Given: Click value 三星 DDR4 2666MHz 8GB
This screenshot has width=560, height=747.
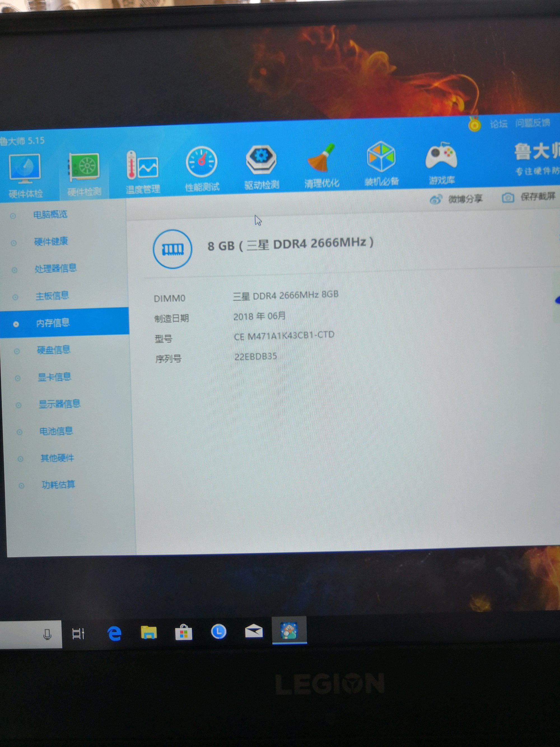Looking at the screenshot, I should (x=286, y=295).
